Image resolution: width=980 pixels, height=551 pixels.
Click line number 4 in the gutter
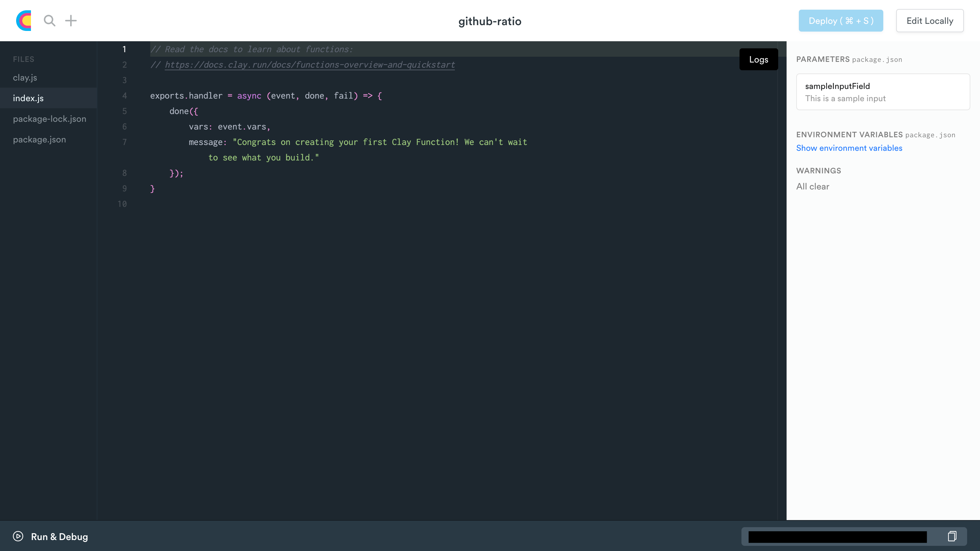point(124,96)
